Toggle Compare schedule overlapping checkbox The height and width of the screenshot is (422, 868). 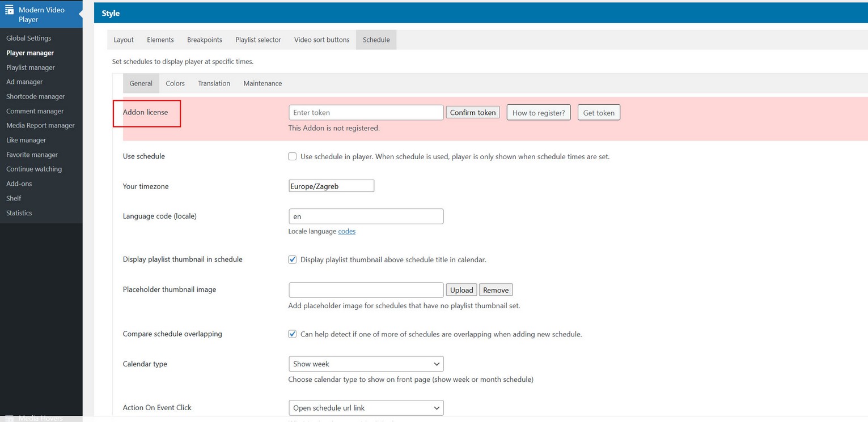[x=293, y=334]
